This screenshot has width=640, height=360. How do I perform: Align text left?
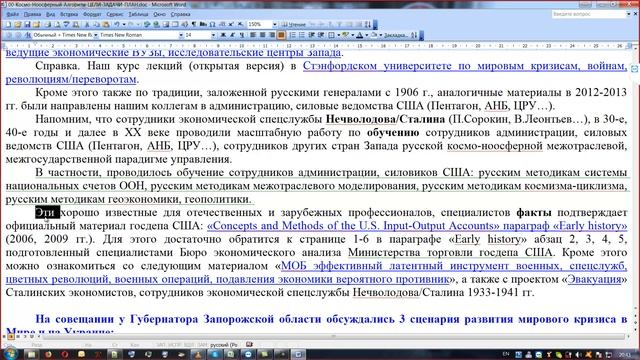point(253,35)
